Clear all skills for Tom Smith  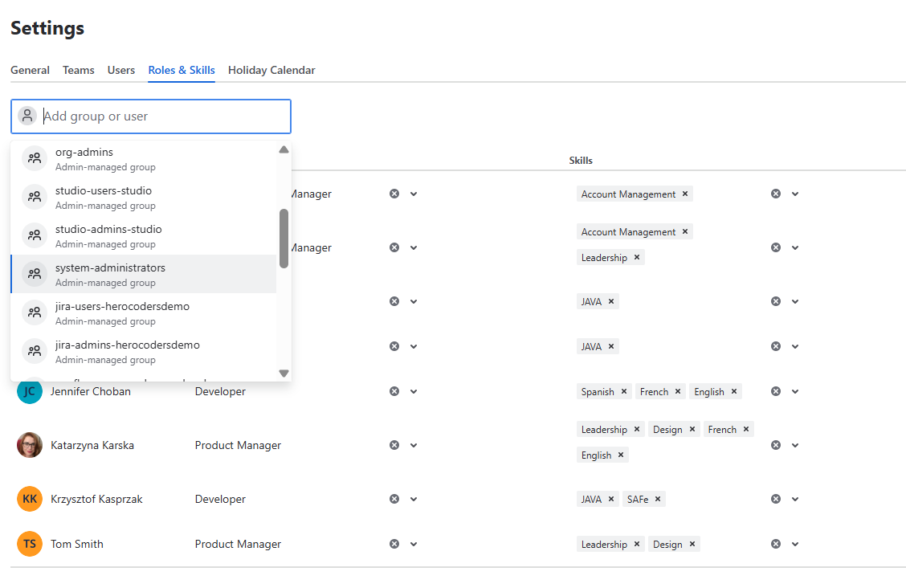point(776,544)
